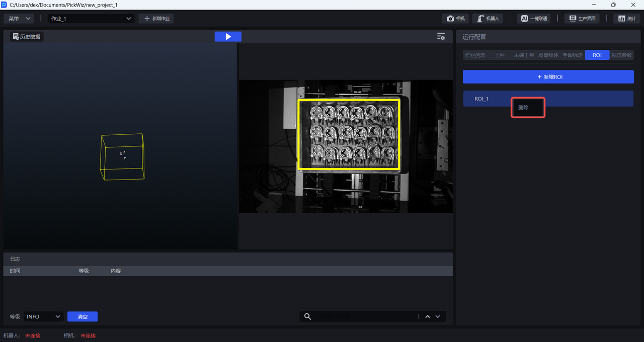The image size is (644, 342).
Task: Jump to next log search result arrow
Action: (x=438, y=316)
